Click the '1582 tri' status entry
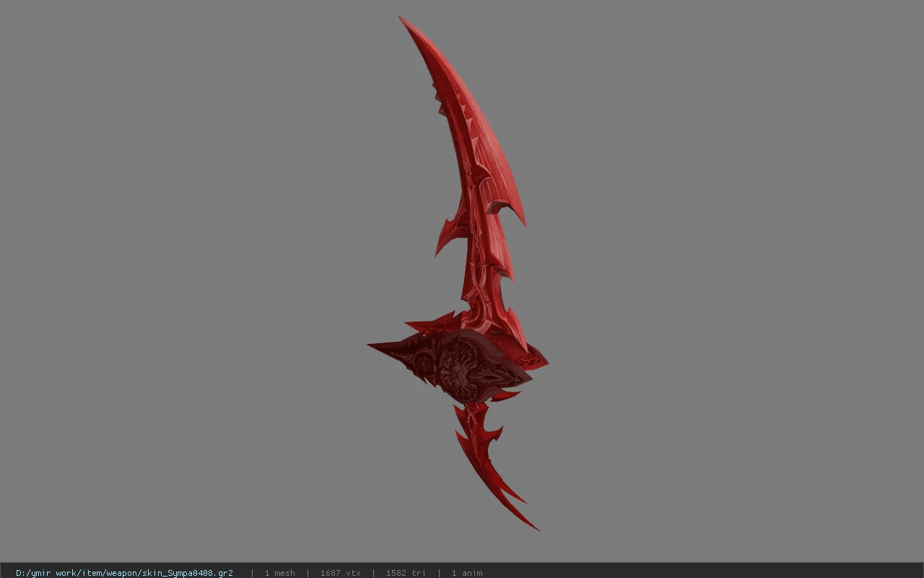The height and width of the screenshot is (578, 924). (x=406, y=573)
